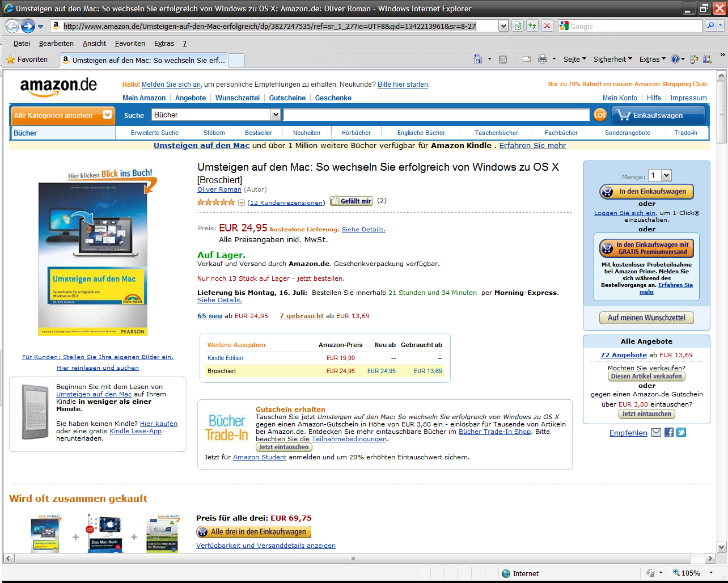Switch to Umsteigen auf den Mac browser tab
Viewport: 728px width, 583px height.
click(143, 60)
